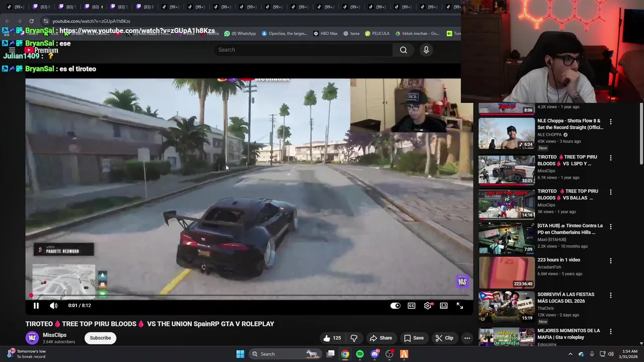Dislike the video
644x362 pixels.
(x=354, y=338)
